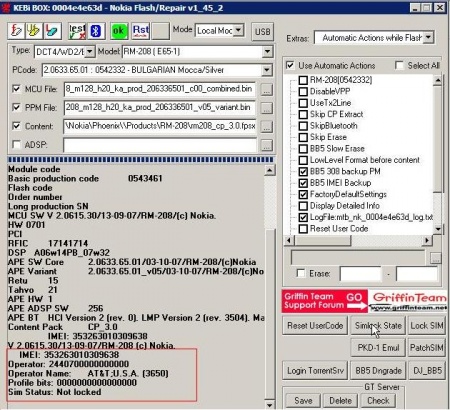Click the Rst reset icon
Screen dimensions: 450x410
click(141, 31)
